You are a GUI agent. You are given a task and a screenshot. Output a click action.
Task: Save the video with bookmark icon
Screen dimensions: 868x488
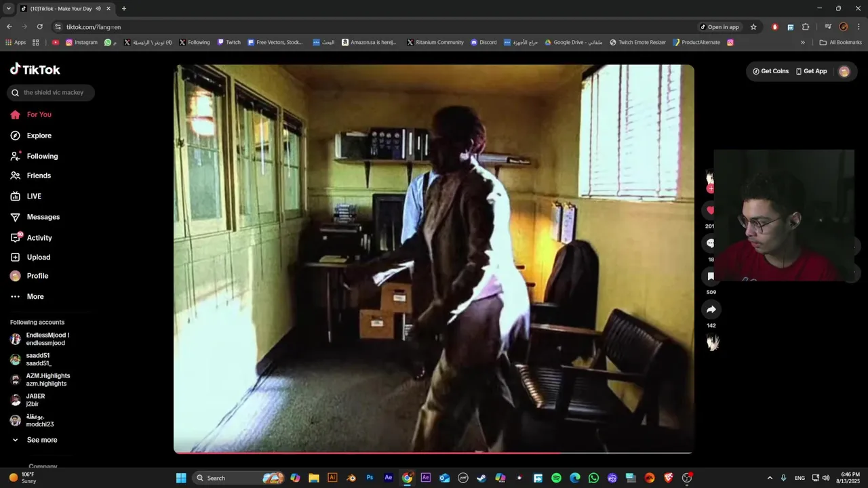[x=711, y=277]
